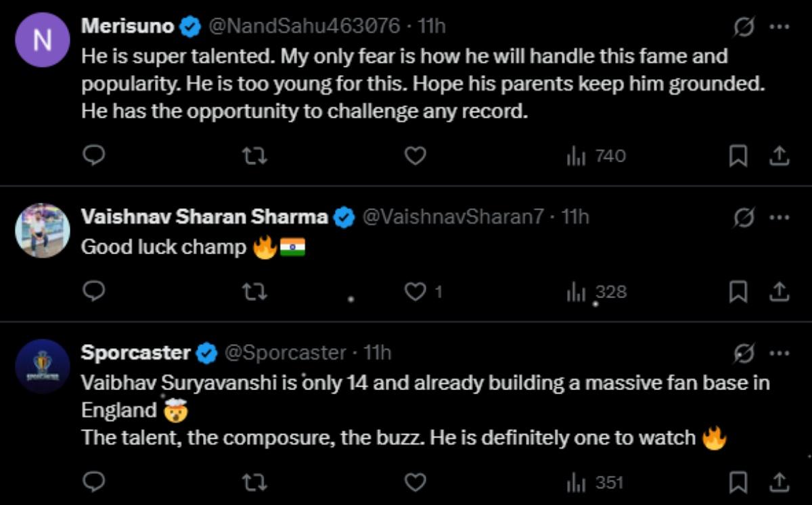Open the share menu on Sporcaster's tweet

pyautogui.click(x=778, y=481)
